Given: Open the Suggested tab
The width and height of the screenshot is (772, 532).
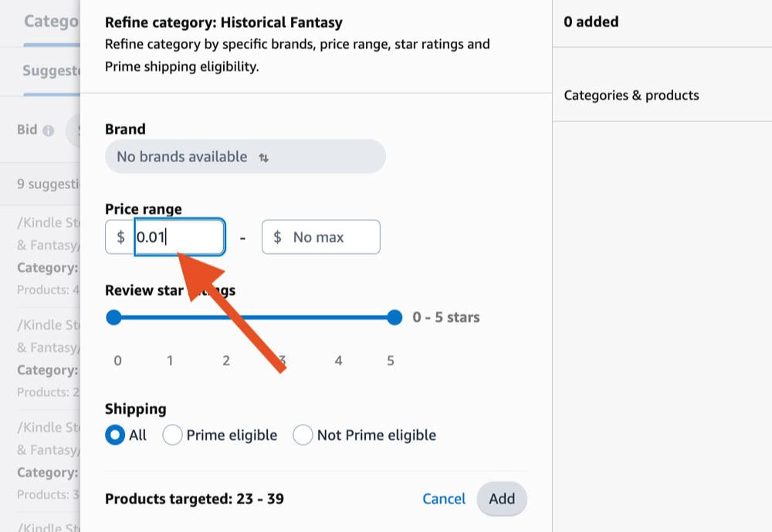Looking at the screenshot, I should (52, 71).
